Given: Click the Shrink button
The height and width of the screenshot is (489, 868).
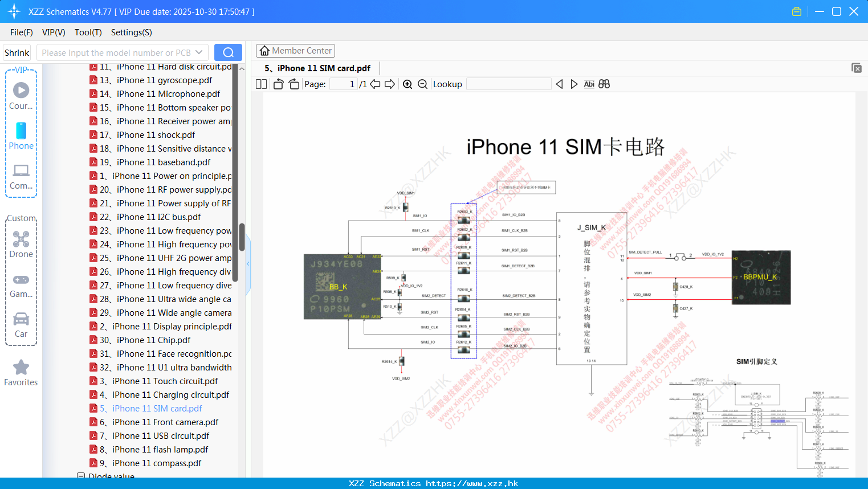Looking at the screenshot, I should coord(17,52).
